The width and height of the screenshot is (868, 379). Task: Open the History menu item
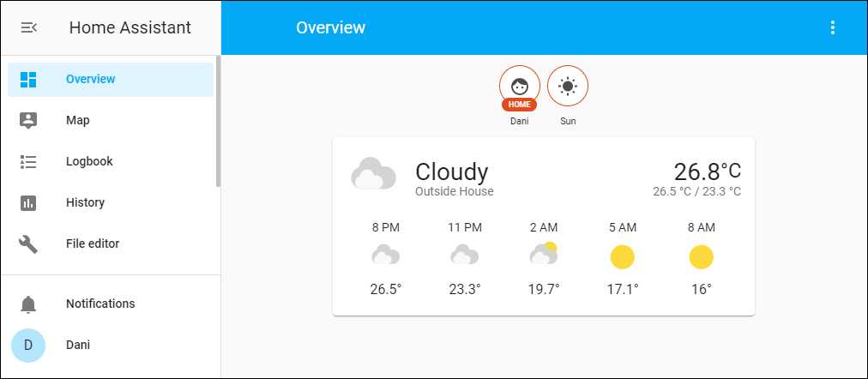(x=111, y=203)
